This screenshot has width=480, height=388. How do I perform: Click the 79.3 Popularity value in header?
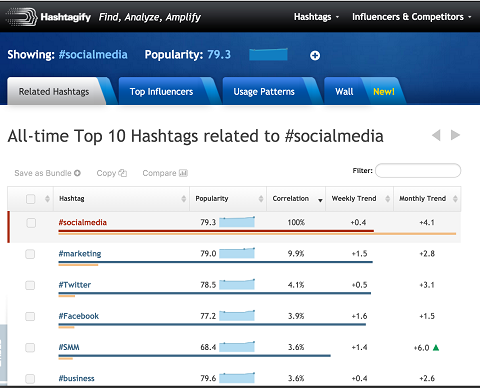pyautogui.click(x=219, y=55)
